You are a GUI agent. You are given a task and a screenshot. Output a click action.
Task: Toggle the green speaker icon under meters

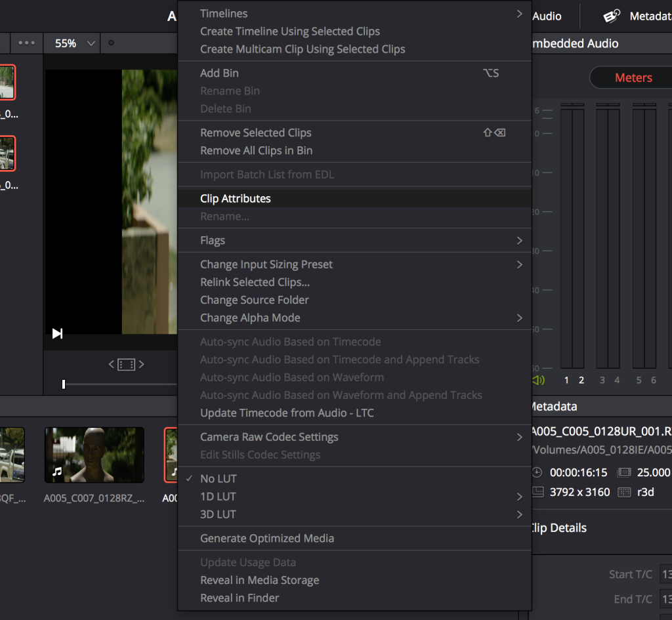539,380
